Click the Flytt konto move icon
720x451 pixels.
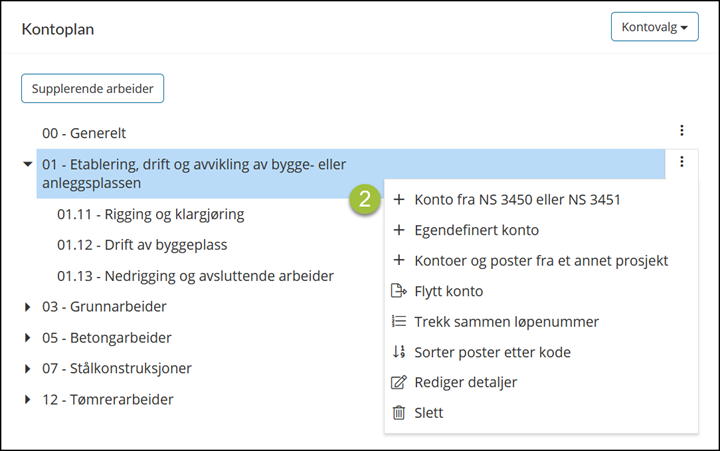coord(399,291)
